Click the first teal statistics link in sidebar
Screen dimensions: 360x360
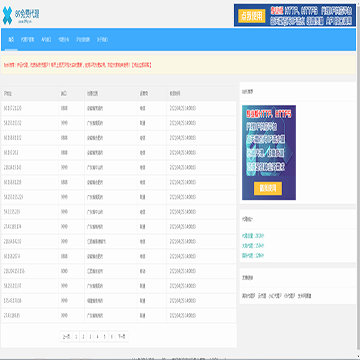[x=253, y=236]
